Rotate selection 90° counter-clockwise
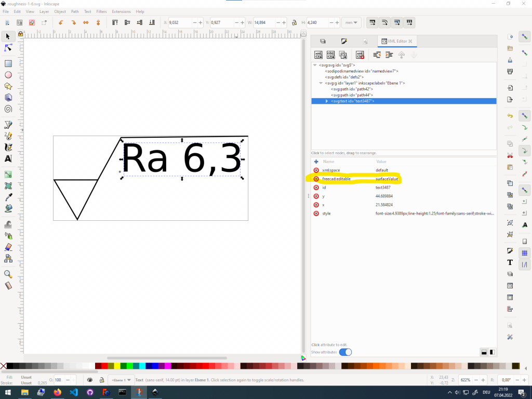 (x=61, y=22)
